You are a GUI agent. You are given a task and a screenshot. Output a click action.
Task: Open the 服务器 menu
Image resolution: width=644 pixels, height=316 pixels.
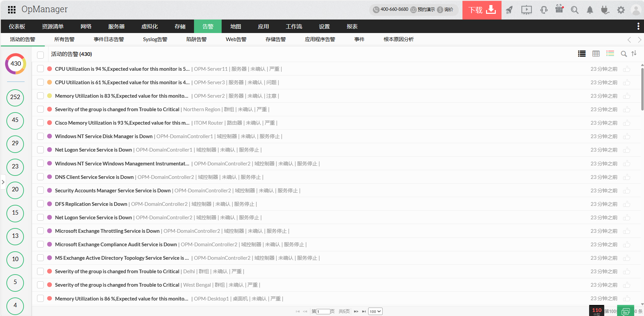coord(117,26)
